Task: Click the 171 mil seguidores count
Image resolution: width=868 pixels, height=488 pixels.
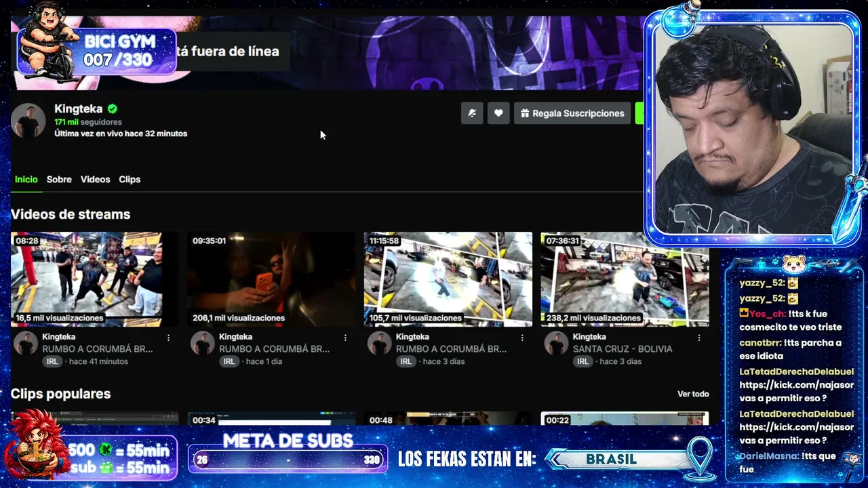Action: coord(88,122)
